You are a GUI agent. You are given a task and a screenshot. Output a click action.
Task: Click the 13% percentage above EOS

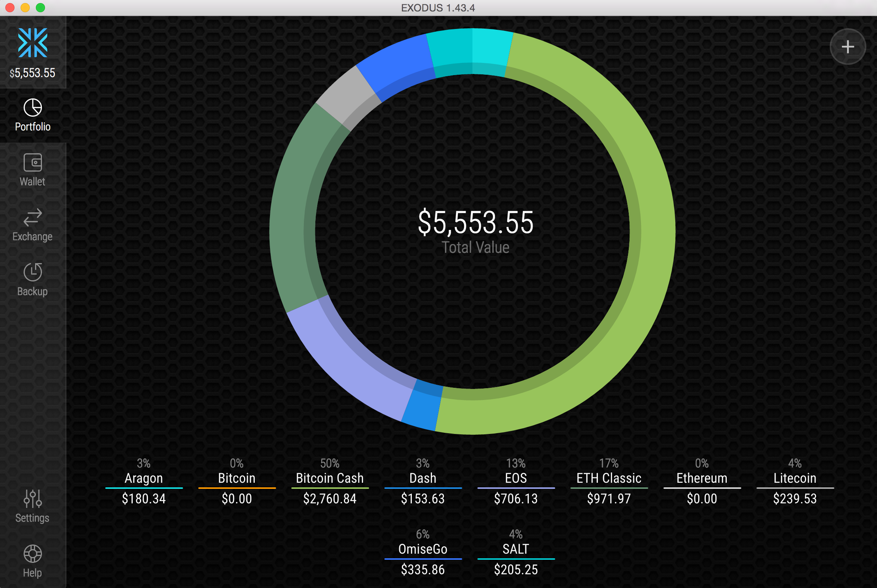(x=516, y=463)
